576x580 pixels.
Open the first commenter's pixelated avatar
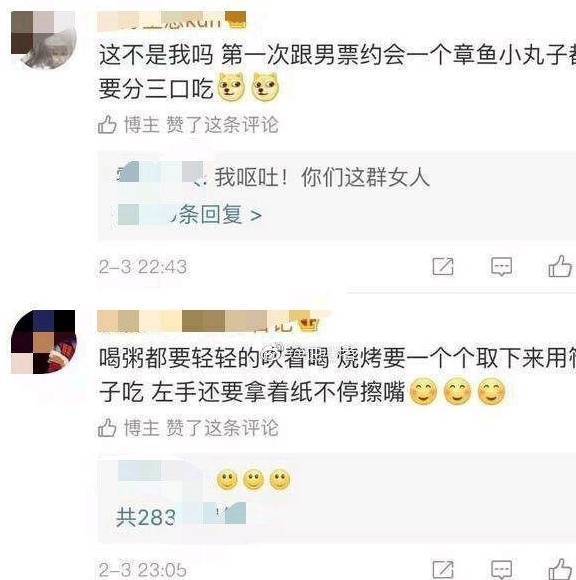click(x=43, y=39)
